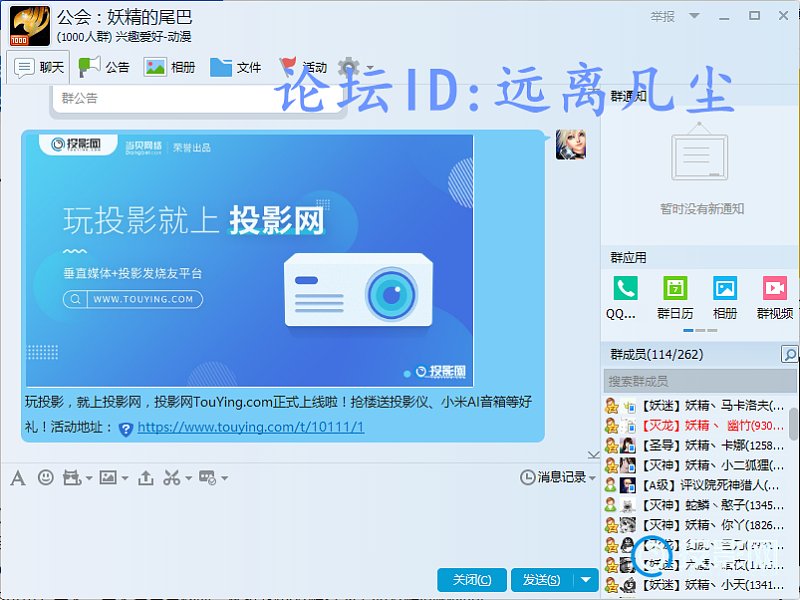Open the emoji picker
This screenshot has height=600, width=800.
(x=45, y=478)
